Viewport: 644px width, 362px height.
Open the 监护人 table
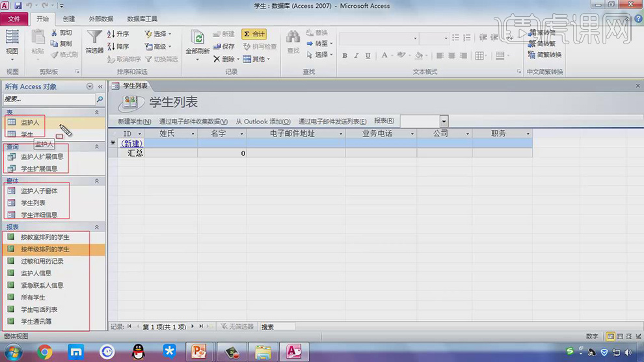coord(30,122)
